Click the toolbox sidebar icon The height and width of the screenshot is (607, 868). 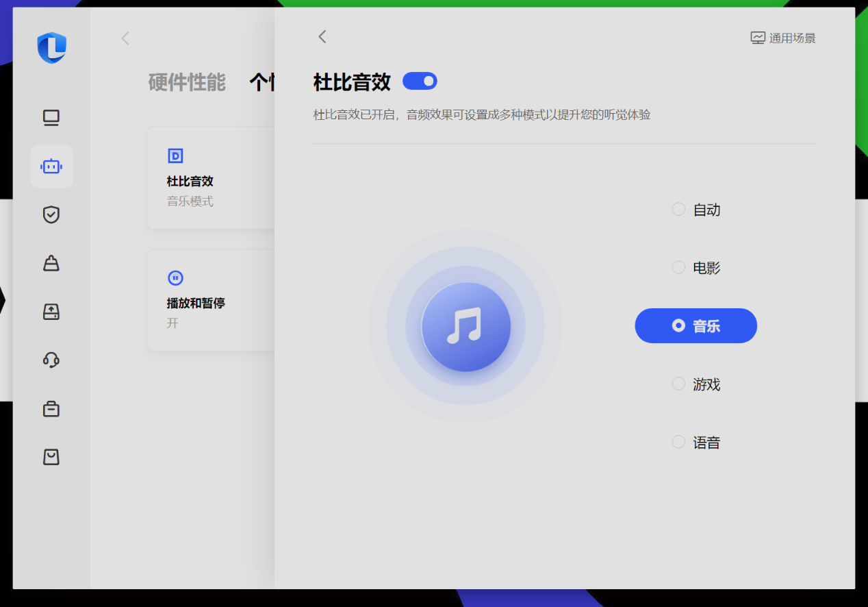51,409
